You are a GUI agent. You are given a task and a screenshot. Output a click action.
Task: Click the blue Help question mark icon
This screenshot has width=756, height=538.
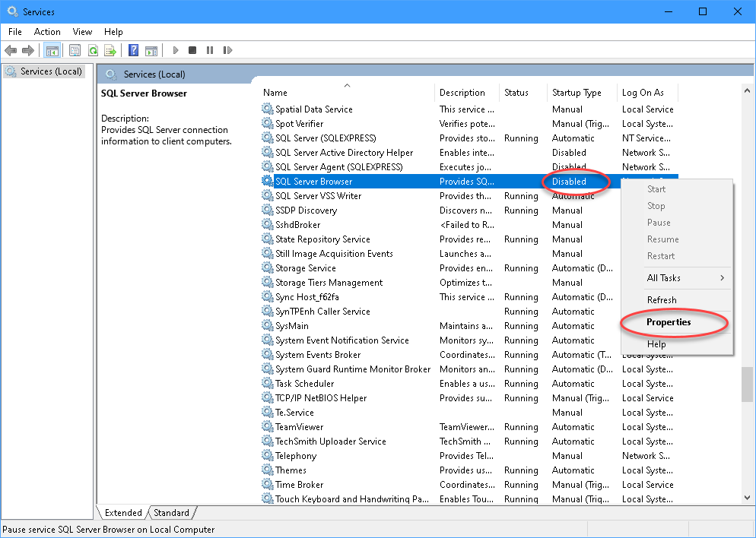[x=133, y=50]
